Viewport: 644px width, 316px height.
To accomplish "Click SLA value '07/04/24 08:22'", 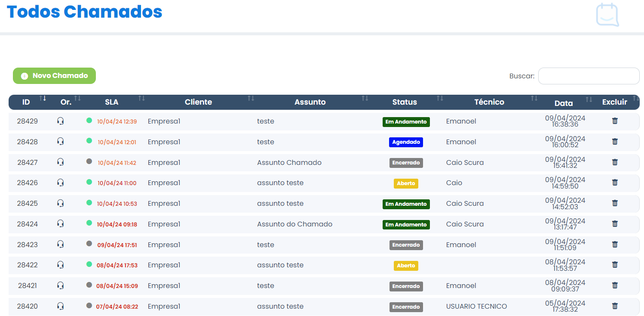I will click(x=117, y=307).
